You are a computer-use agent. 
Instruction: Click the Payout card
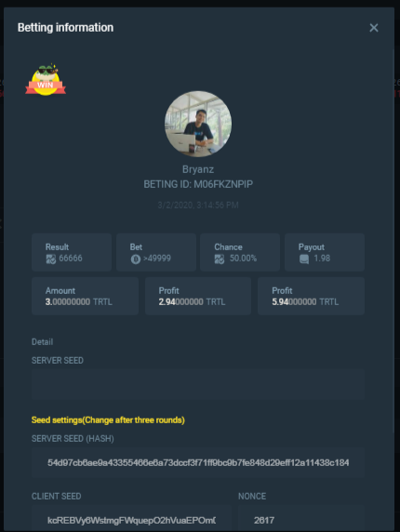325,252
